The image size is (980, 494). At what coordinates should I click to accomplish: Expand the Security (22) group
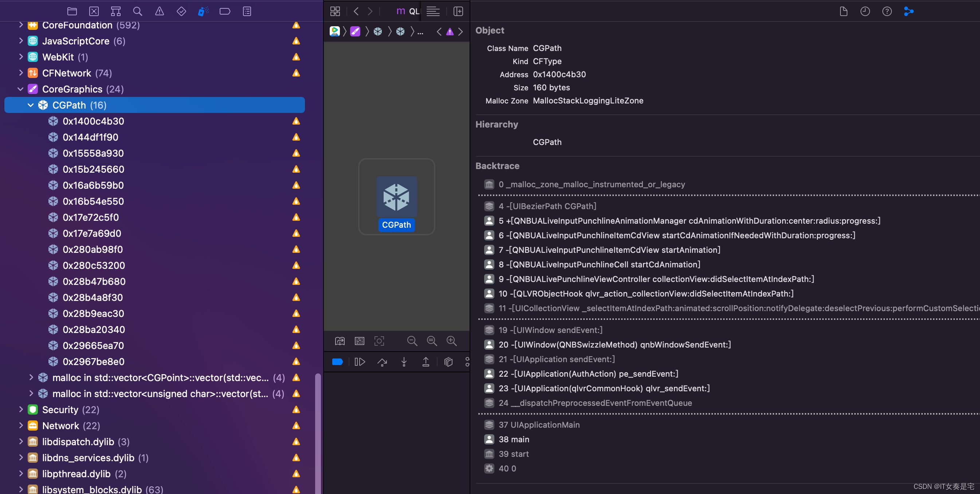tap(21, 409)
